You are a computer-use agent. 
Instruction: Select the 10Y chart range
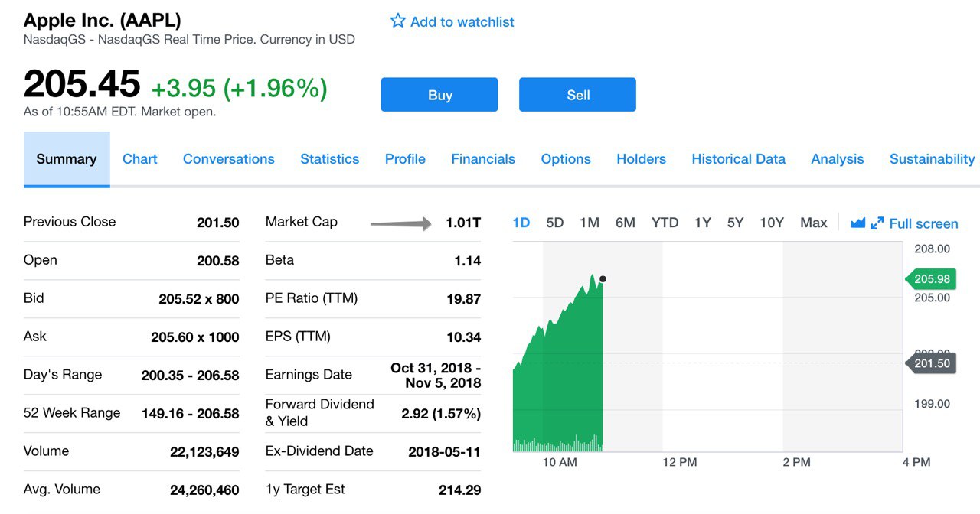click(772, 223)
